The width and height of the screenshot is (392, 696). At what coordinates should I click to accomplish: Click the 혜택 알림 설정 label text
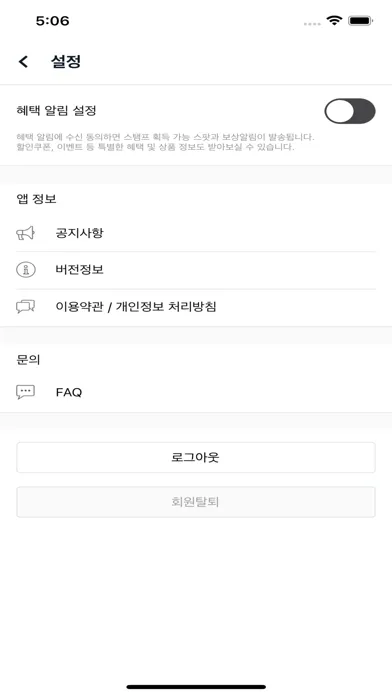(56, 111)
